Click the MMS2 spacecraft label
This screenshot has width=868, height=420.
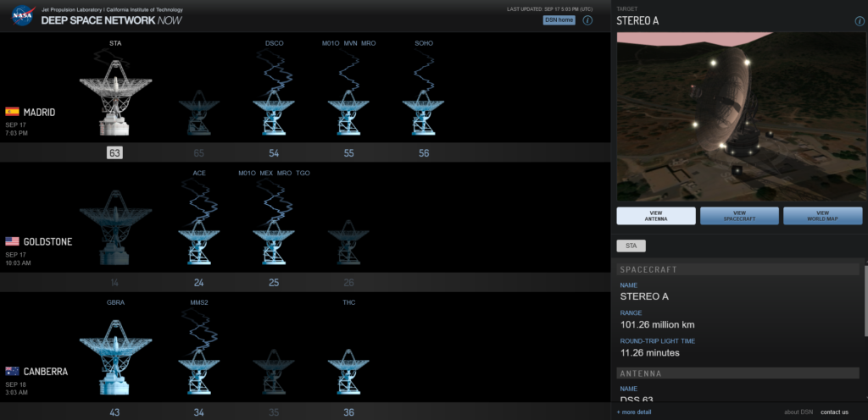click(198, 302)
